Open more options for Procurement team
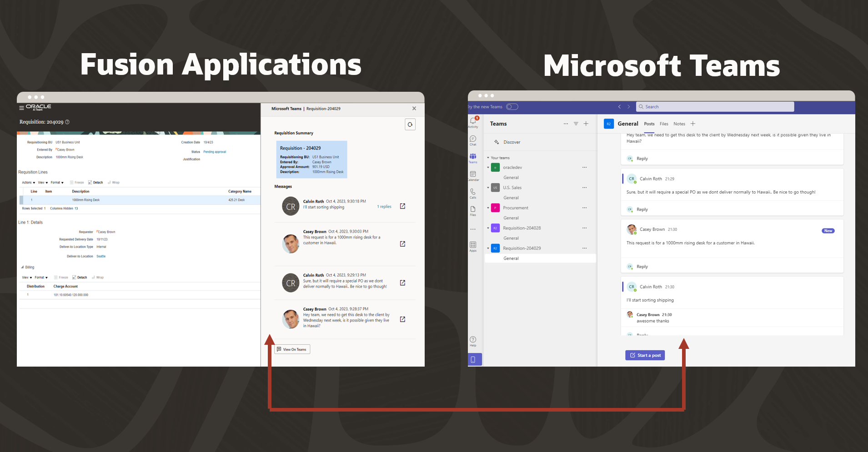 [x=584, y=208]
